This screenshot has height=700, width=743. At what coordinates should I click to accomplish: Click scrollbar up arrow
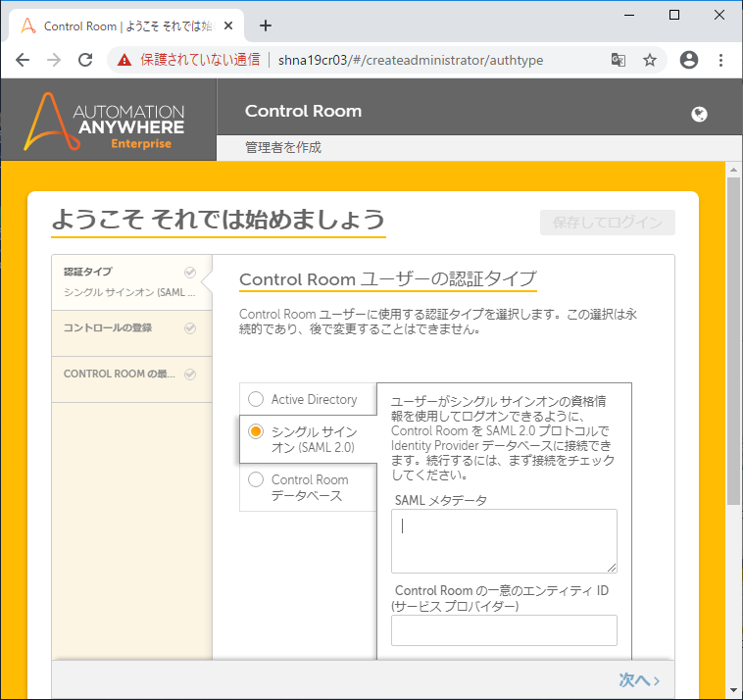point(733,170)
